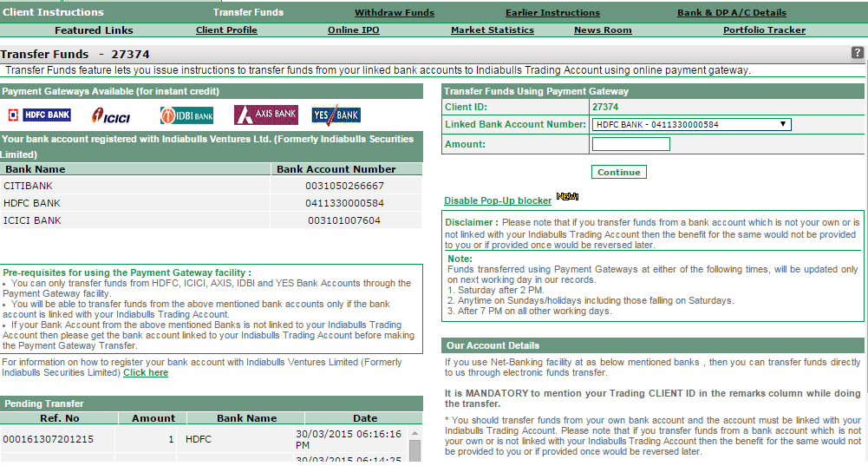
Task: Select the Yes Bank gateway logo
Action: 336,115
